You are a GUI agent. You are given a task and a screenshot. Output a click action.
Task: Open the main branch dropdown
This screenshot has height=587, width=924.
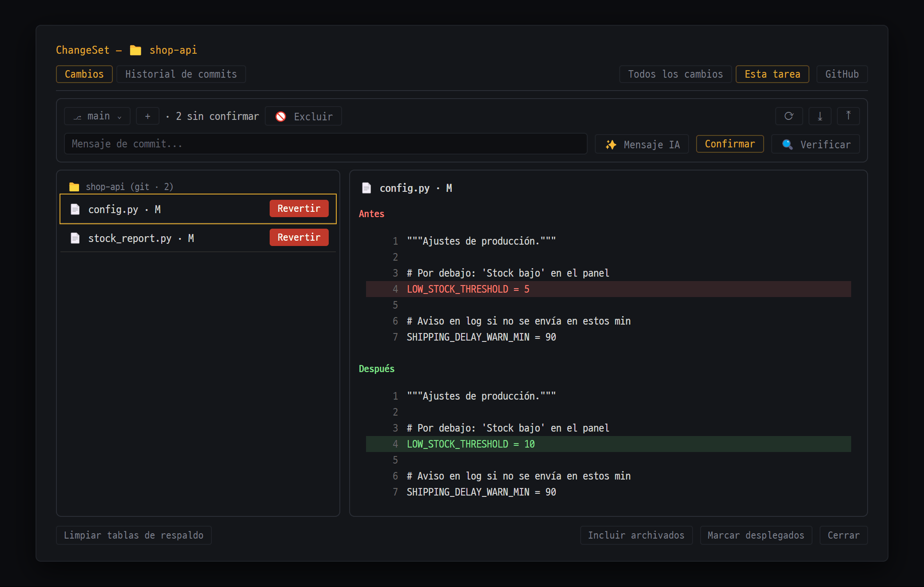(97, 116)
